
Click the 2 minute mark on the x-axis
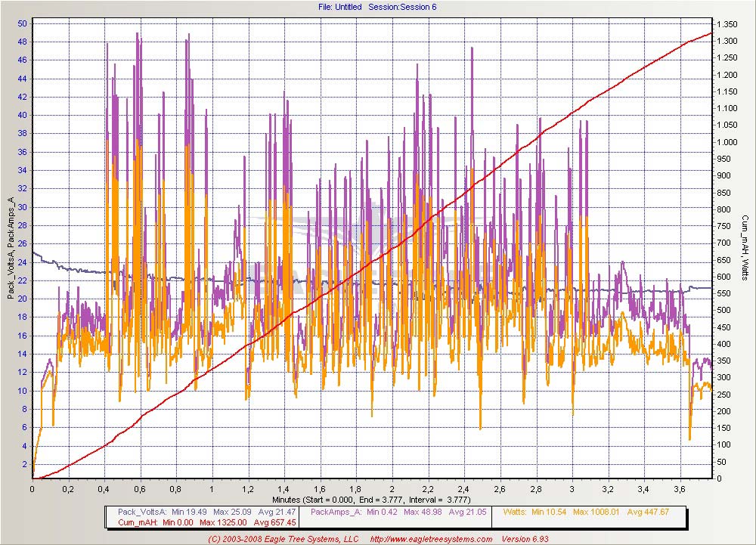[392, 489]
